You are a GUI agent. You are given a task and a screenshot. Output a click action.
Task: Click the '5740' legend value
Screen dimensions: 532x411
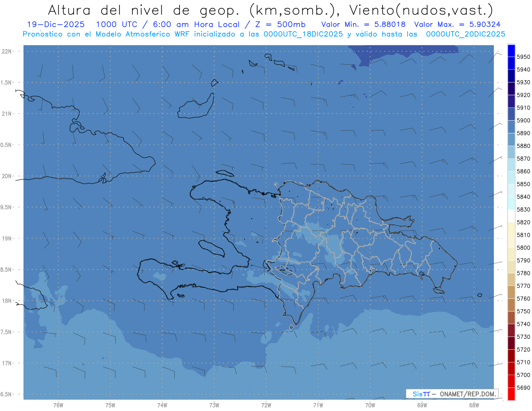[x=523, y=324]
